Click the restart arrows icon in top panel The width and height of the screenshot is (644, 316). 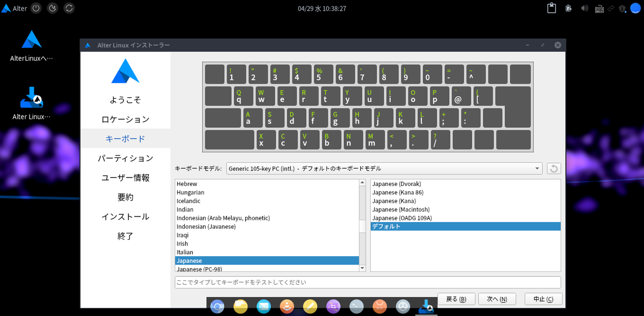point(69,8)
